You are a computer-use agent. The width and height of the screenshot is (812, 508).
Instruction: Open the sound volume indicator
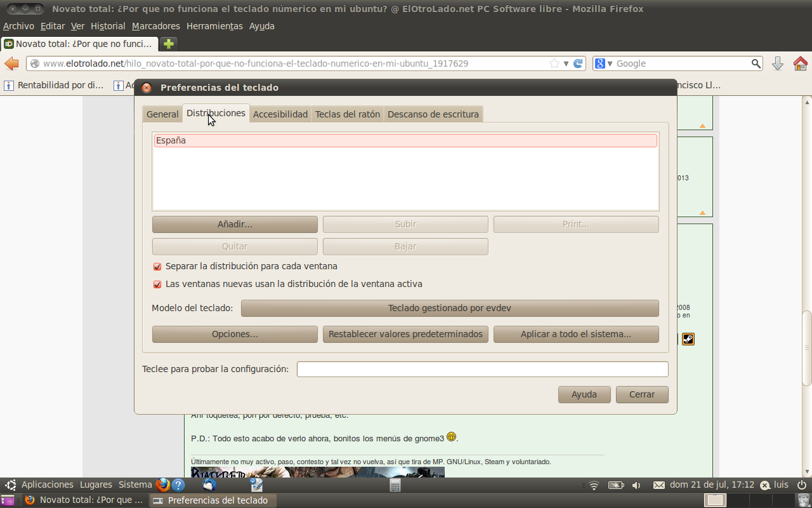click(x=636, y=485)
